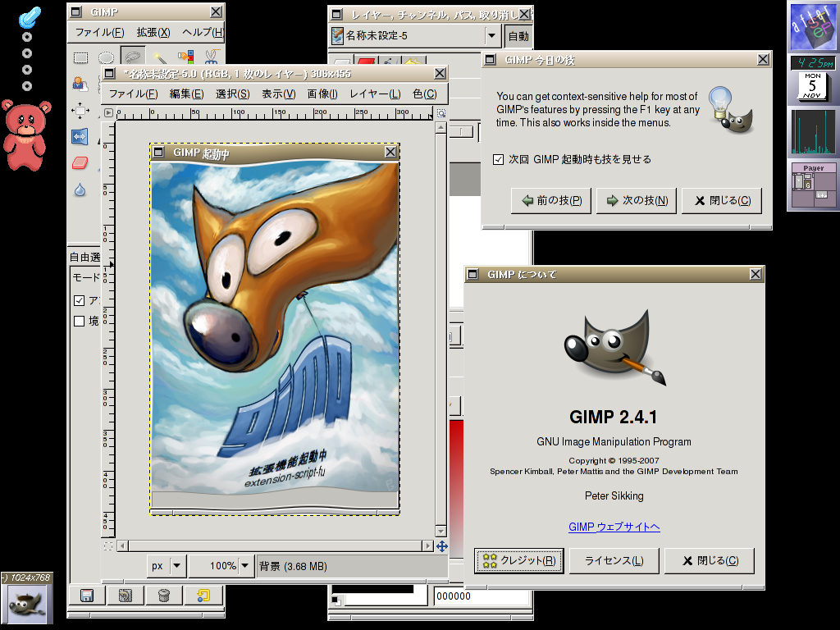
Task: Click the 000000 hex color field
Action: [481, 596]
